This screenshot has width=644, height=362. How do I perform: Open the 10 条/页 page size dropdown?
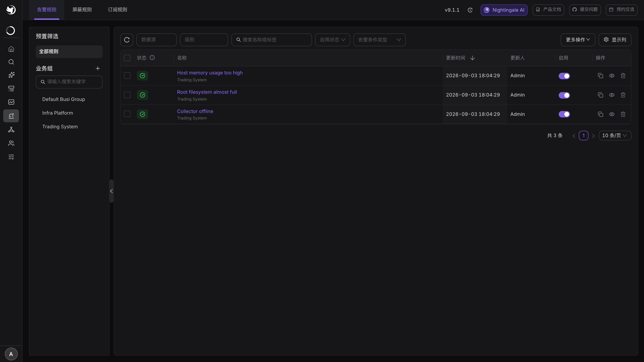tap(615, 136)
